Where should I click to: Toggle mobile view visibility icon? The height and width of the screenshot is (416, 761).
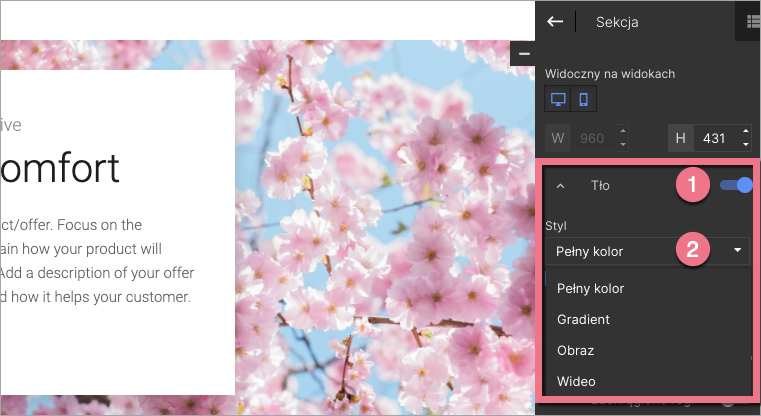pyautogui.click(x=583, y=100)
